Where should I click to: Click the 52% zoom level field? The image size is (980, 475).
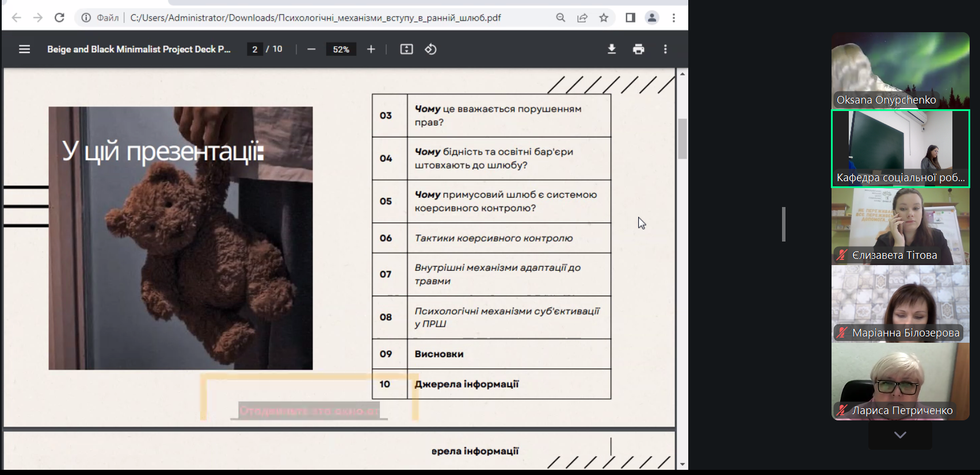coord(341,49)
